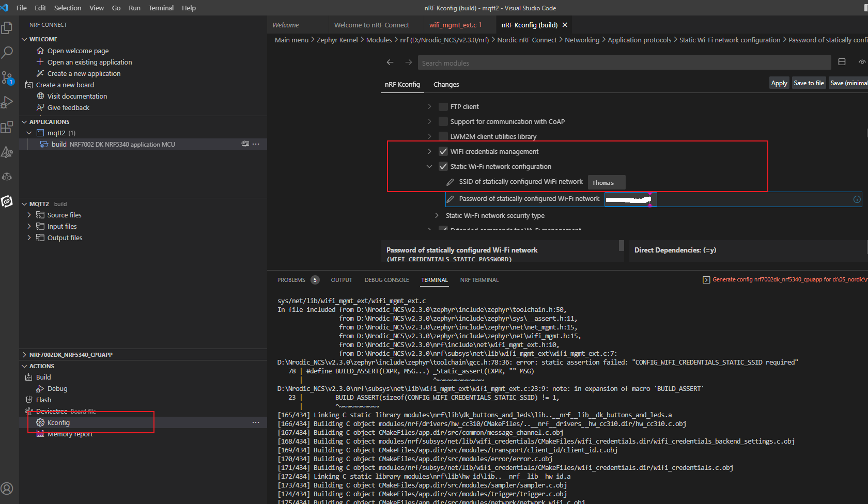The height and width of the screenshot is (504, 868).
Task: Expand Static Wi-Fi network security type
Action: tap(437, 215)
